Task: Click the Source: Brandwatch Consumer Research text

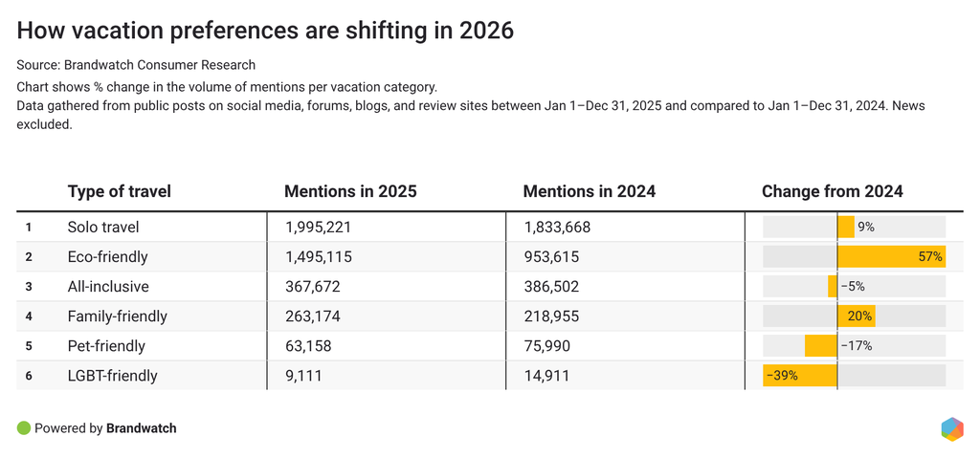Action: (136, 65)
